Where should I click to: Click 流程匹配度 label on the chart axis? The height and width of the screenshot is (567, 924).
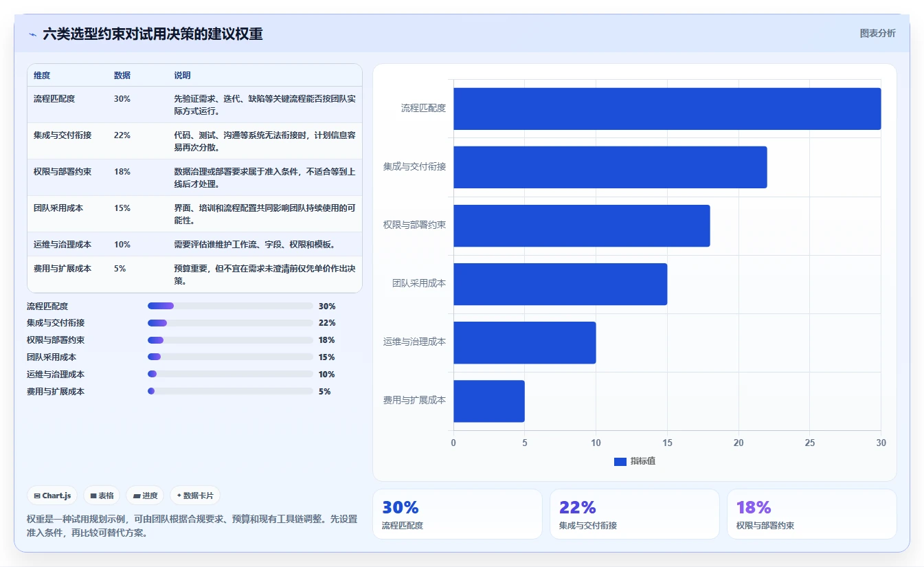(423, 109)
